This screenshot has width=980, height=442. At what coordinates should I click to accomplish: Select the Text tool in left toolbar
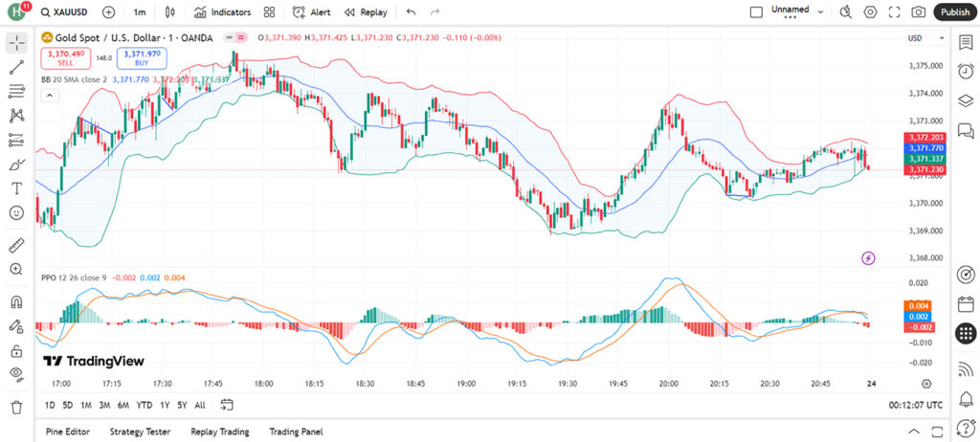pos(17,188)
